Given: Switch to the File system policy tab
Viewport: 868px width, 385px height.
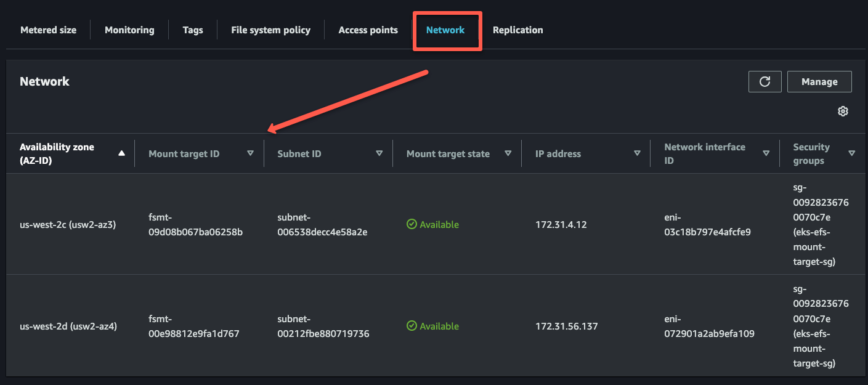Looking at the screenshot, I should point(270,30).
